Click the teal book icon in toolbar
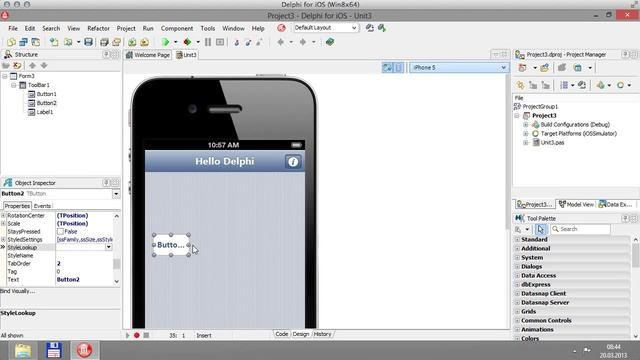 [330, 42]
